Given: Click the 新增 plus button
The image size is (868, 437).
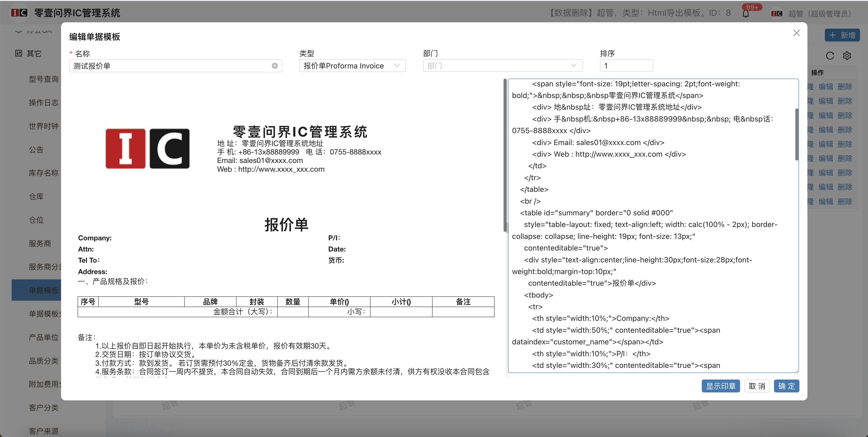Looking at the screenshot, I should pyautogui.click(x=842, y=35).
